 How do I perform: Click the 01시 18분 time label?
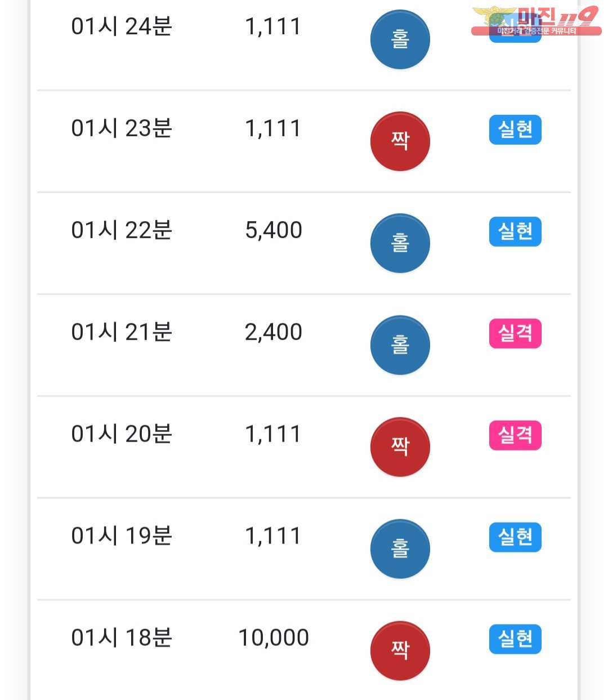pos(122,638)
